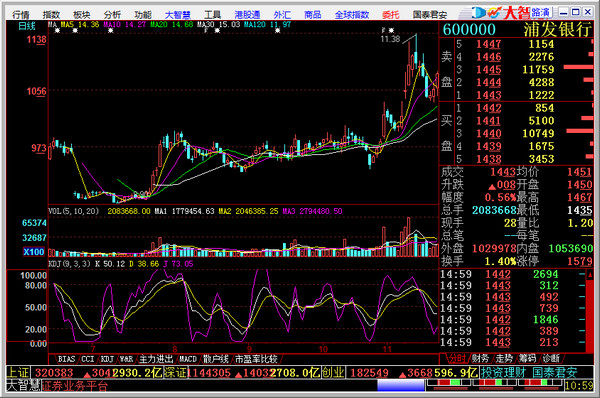Select the BIAS indicator tab
This screenshot has height=398, width=600.
66,359
